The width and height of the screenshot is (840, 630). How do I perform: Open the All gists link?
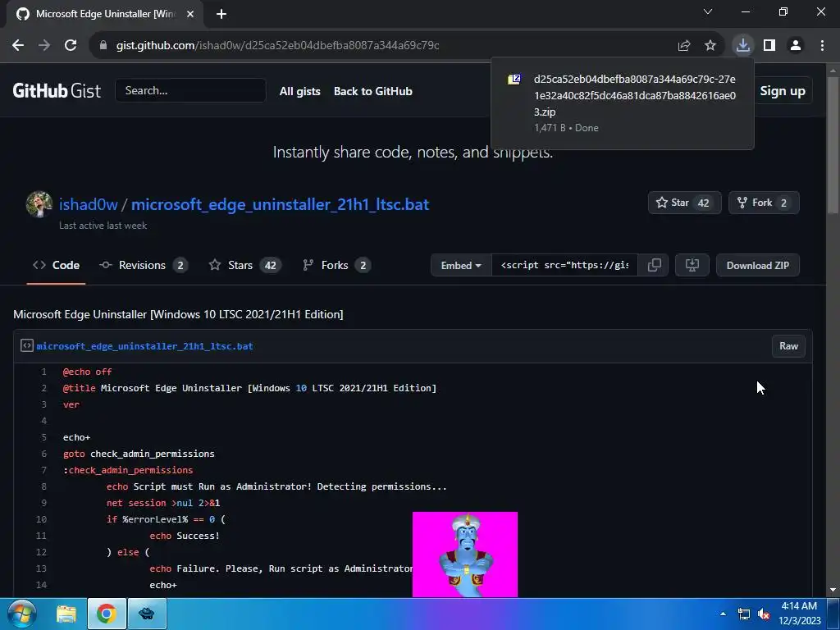pyautogui.click(x=300, y=91)
